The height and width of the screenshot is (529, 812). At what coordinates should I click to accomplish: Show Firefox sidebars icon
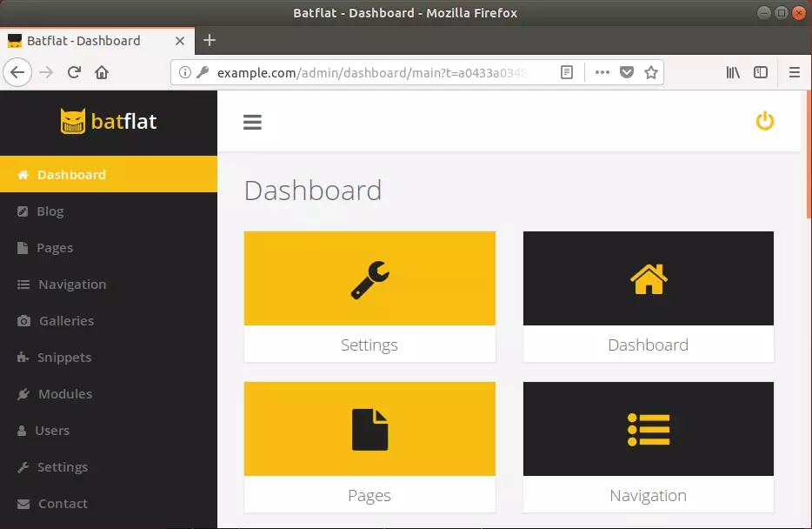coord(760,72)
